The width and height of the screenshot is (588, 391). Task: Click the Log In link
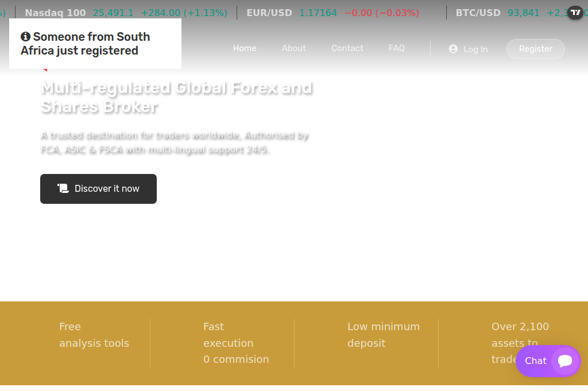[474, 49]
